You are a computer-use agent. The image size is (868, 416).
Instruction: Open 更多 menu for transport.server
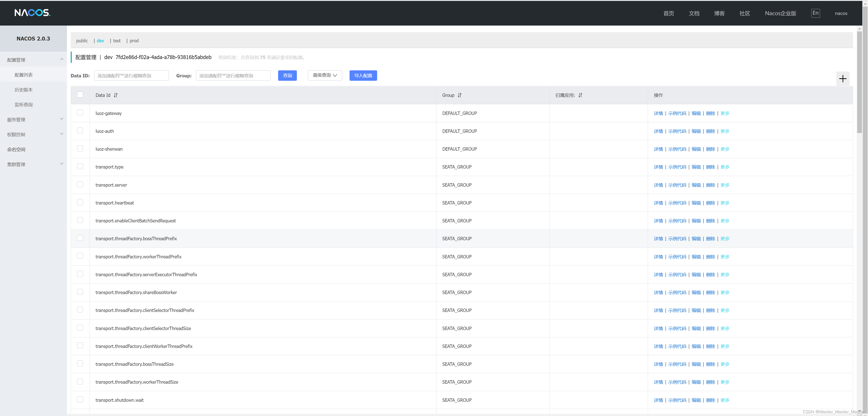coord(725,185)
